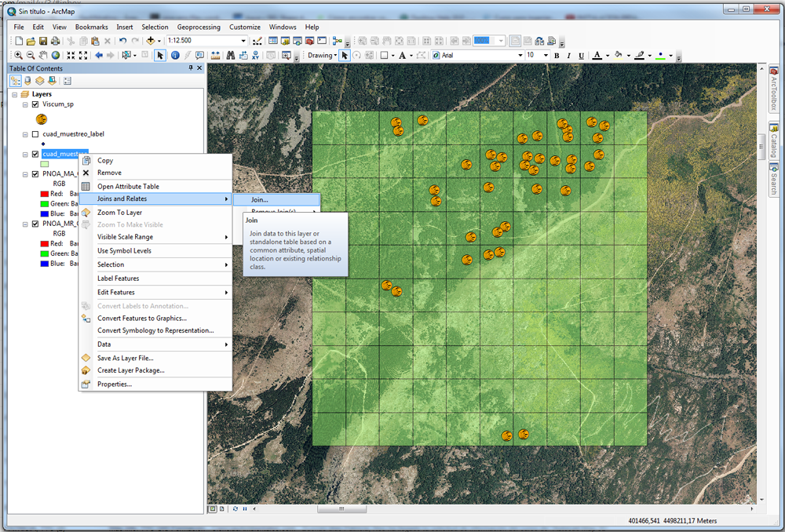Viewport: 785px width, 532px height.
Task: Click the Measure tool
Action: (x=215, y=55)
